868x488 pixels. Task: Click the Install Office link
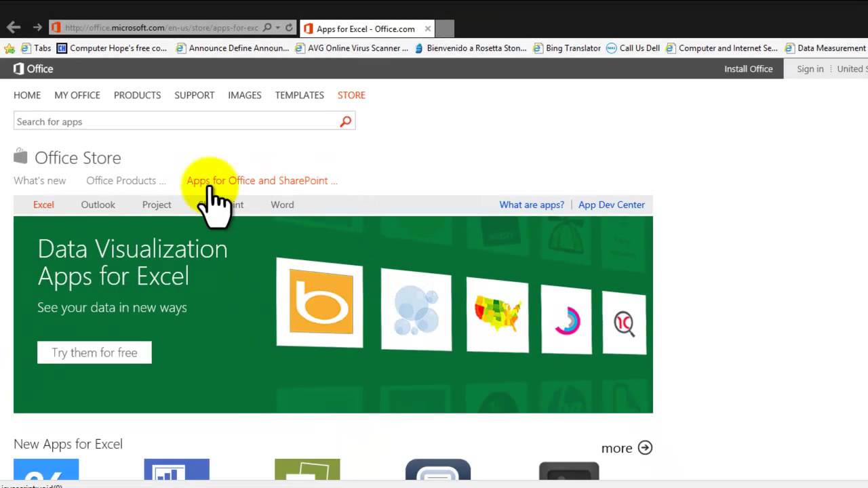(748, 68)
